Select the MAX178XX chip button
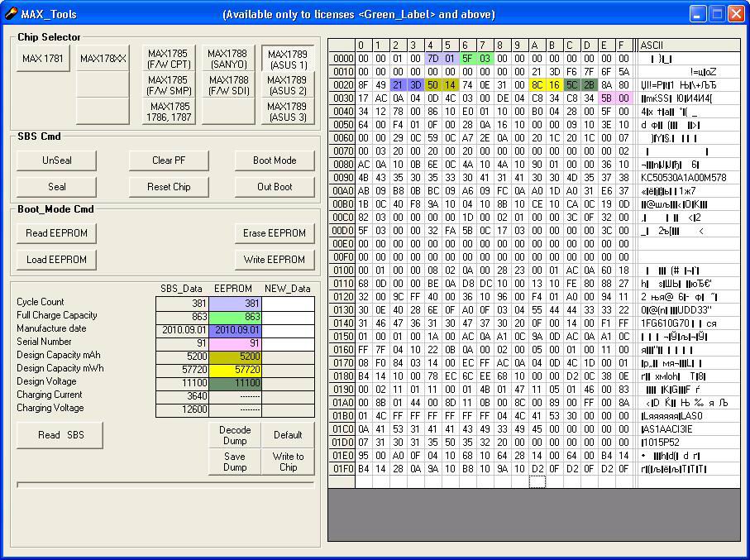The height and width of the screenshot is (560, 750). 103,59
